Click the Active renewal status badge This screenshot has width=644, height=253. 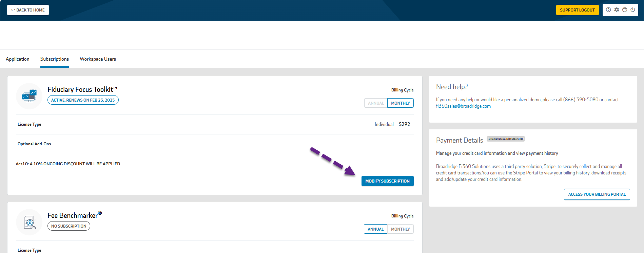(83, 100)
